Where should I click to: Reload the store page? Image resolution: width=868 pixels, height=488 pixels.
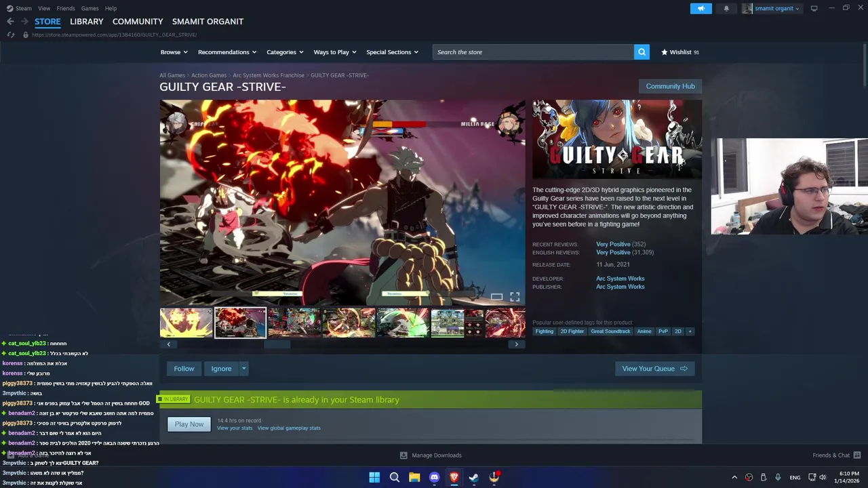(x=10, y=35)
